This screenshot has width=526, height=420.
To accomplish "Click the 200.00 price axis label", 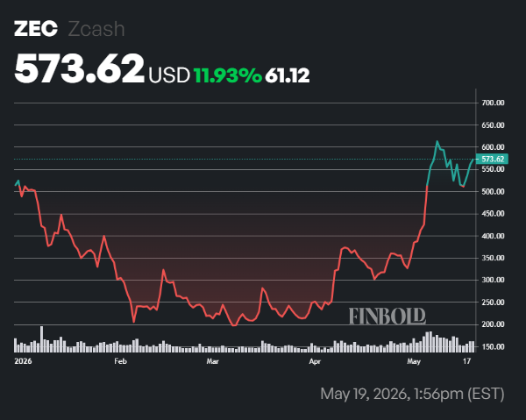I will [x=493, y=324].
